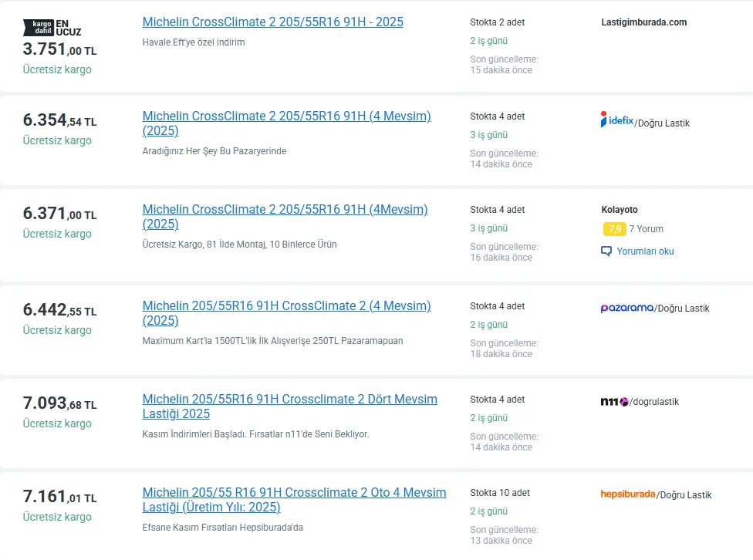Viewport: 753px width, 560px height.
Task: Click 'Efsane Kasım Fırsatları Hepsiburada'da' text
Action: 222,528
